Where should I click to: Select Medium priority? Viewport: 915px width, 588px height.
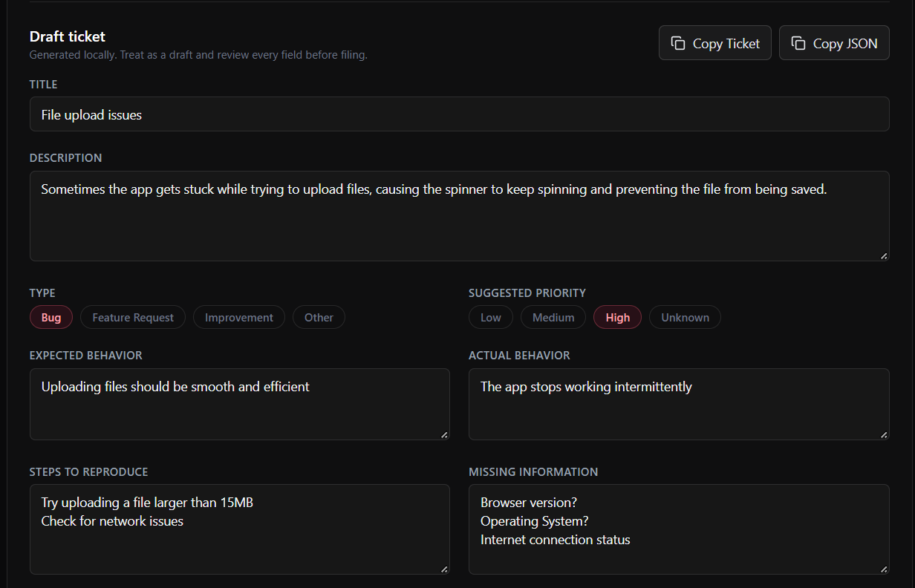(553, 317)
